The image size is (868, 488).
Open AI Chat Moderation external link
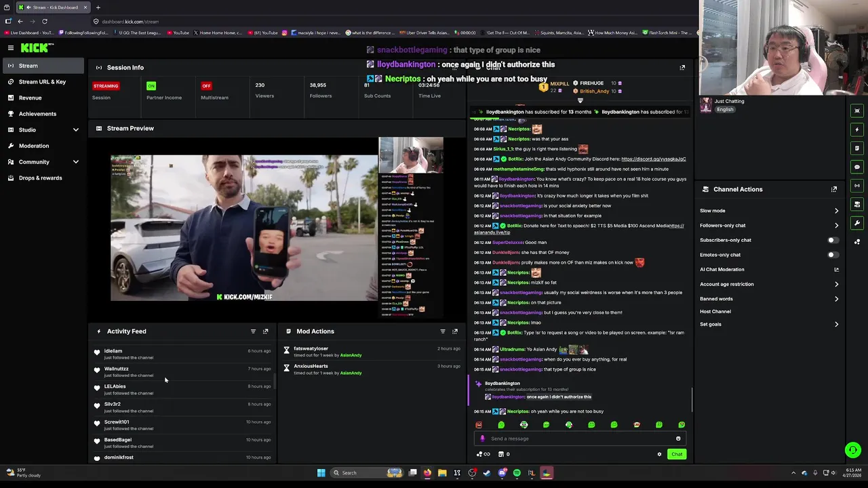tap(836, 270)
